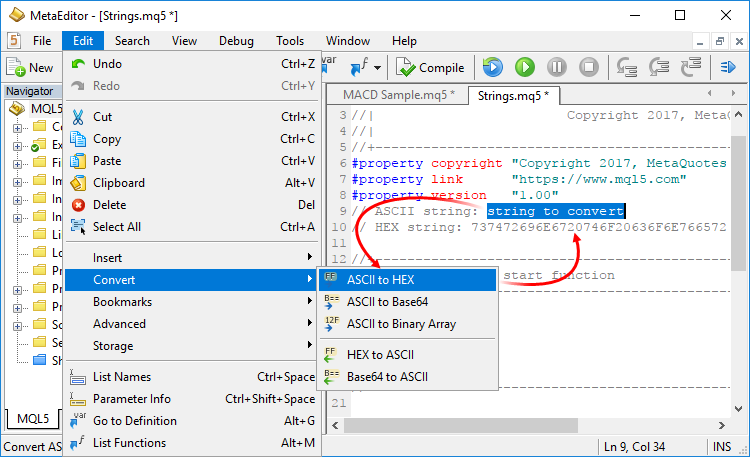This screenshot has width=750, height=457.
Task: Open the Debug menu
Action: pyautogui.click(x=236, y=41)
